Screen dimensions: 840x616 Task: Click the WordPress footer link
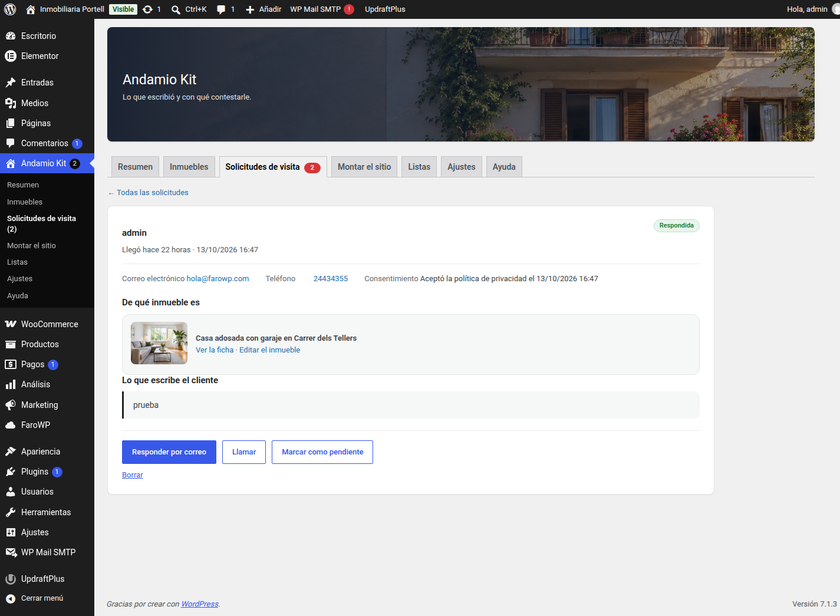tap(199, 604)
